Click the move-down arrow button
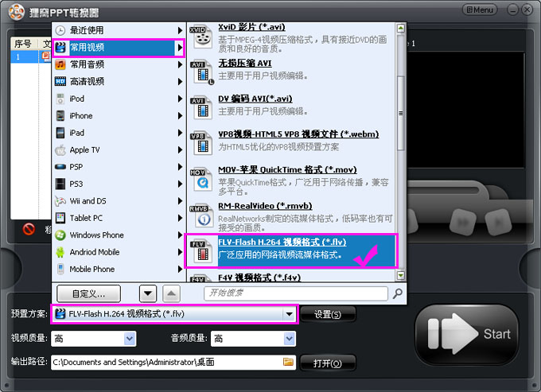Image resolution: width=541 pixels, height=392 pixels. tap(148, 293)
